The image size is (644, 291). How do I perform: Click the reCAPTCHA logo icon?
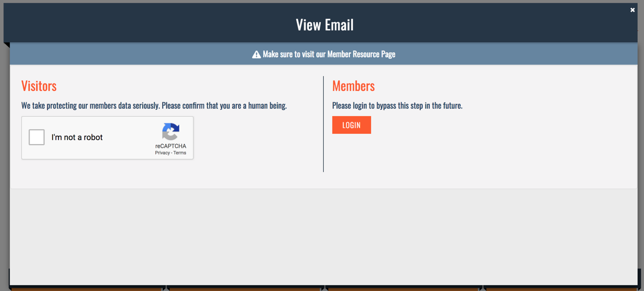coord(171,131)
